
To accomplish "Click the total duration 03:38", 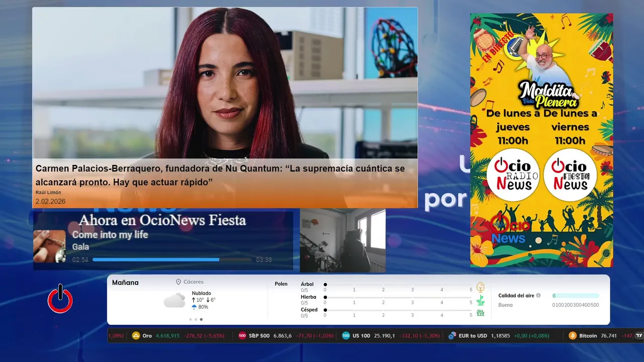I will 264,260.
